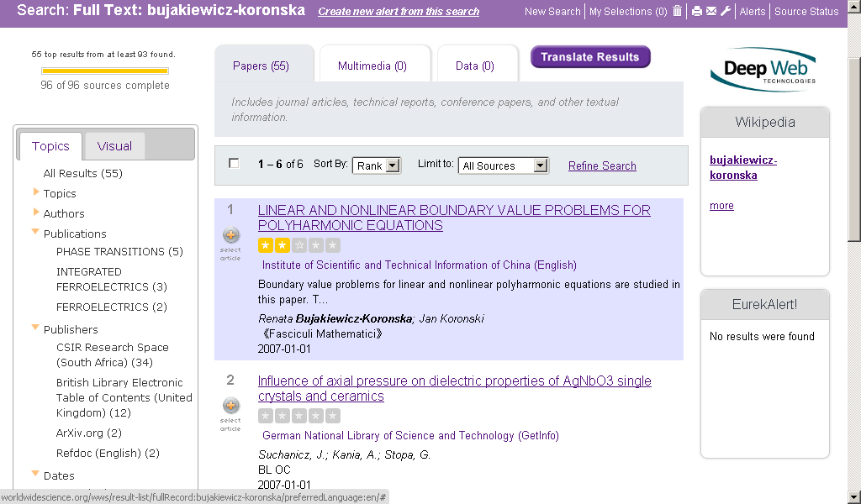Click German National Library of Science source
The width and height of the screenshot is (861, 504).
410,435
